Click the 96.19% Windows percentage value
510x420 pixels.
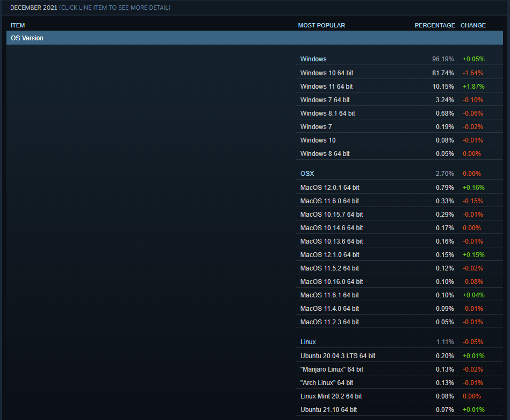click(443, 59)
